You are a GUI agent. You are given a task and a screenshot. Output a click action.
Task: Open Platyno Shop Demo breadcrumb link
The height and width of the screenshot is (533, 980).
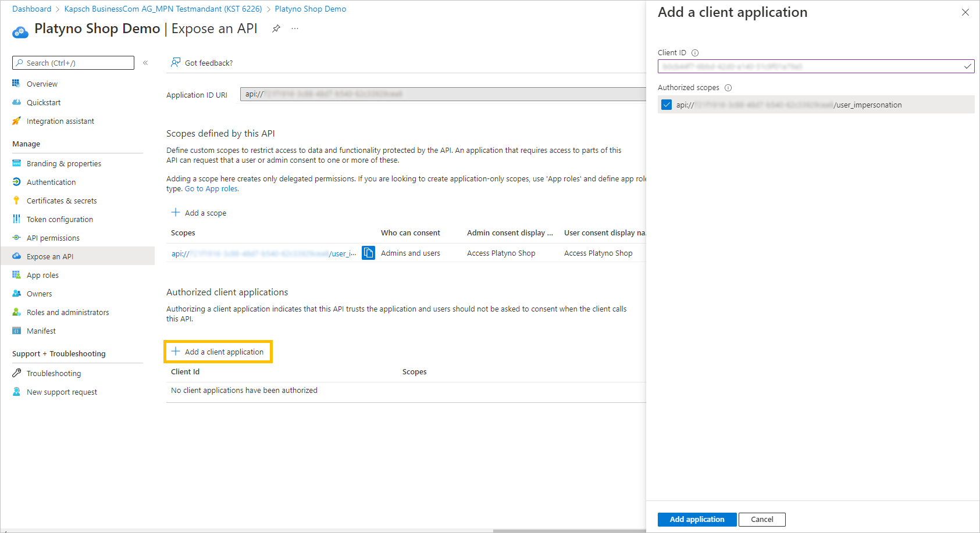coord(311,9)
